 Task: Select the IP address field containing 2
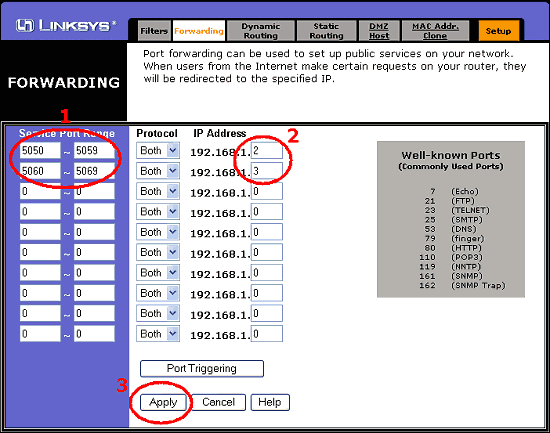[267, 151]
